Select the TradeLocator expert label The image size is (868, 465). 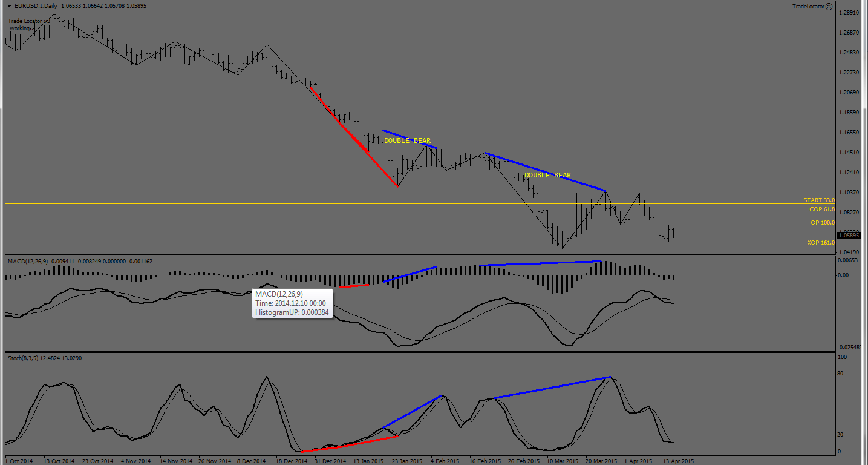tap(808, 6)
